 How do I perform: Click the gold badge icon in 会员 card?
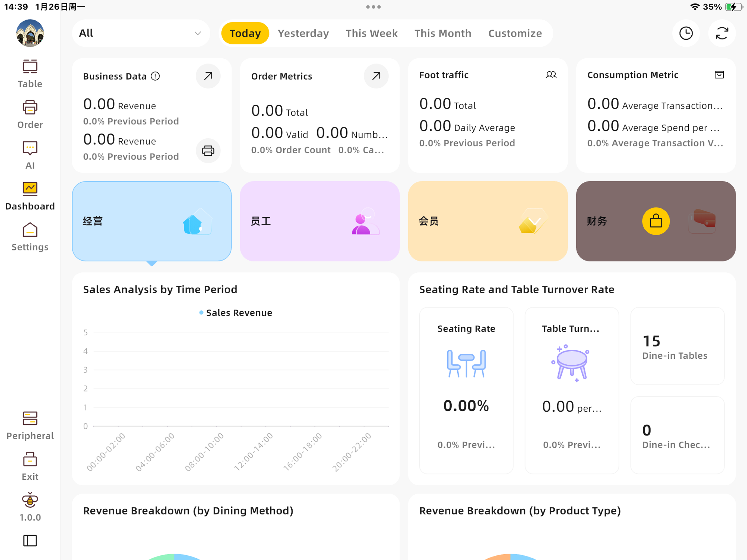(x=533, y=221)
